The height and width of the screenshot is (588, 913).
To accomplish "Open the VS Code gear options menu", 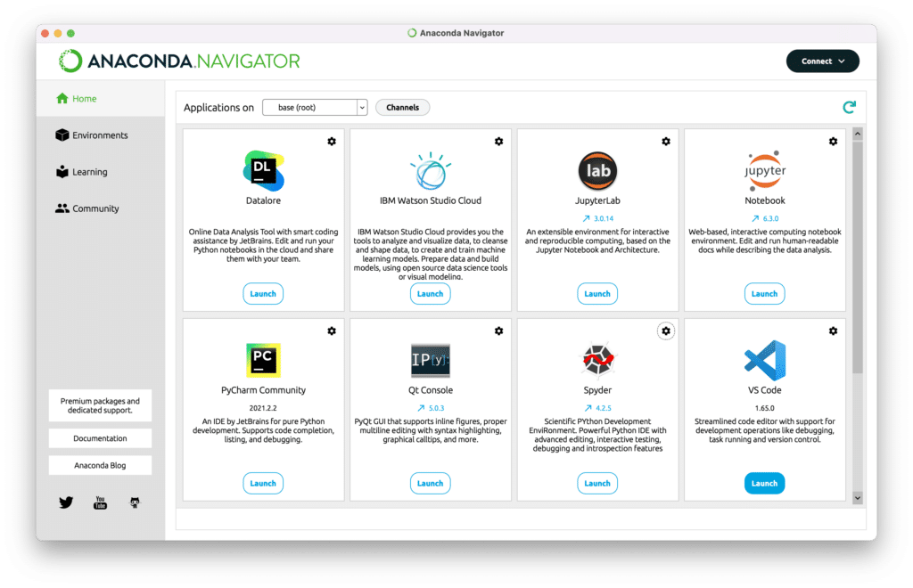I will point(834,331).
